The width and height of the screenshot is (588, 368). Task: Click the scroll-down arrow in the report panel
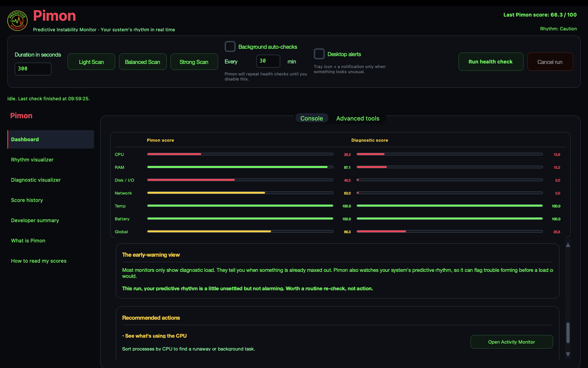[568, 354]
